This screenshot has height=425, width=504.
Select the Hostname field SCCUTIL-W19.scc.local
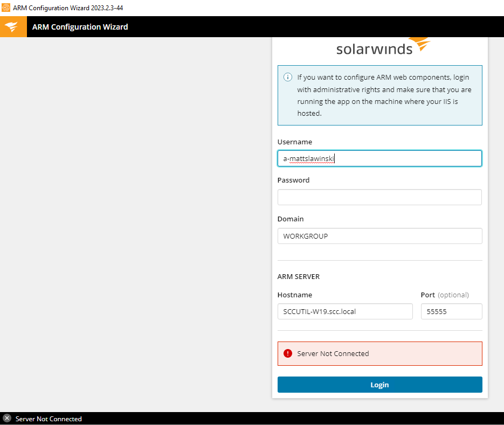point(345,311)
